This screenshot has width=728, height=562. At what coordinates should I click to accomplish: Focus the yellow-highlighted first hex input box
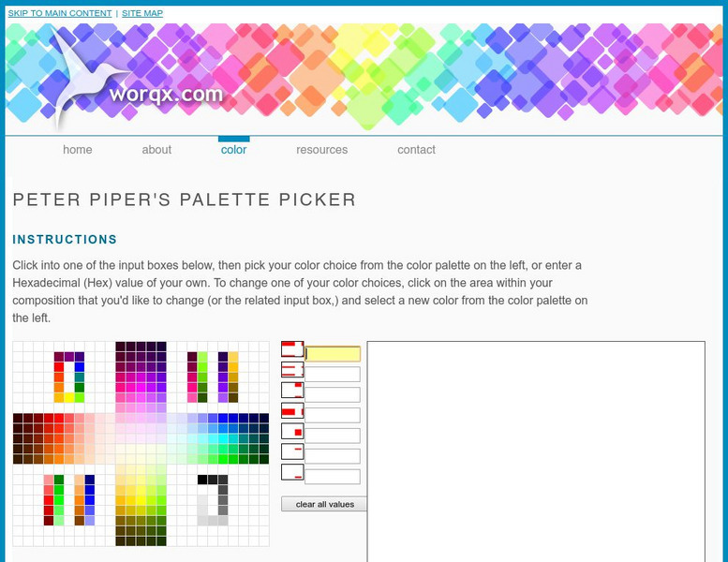(x=333, y=354)
